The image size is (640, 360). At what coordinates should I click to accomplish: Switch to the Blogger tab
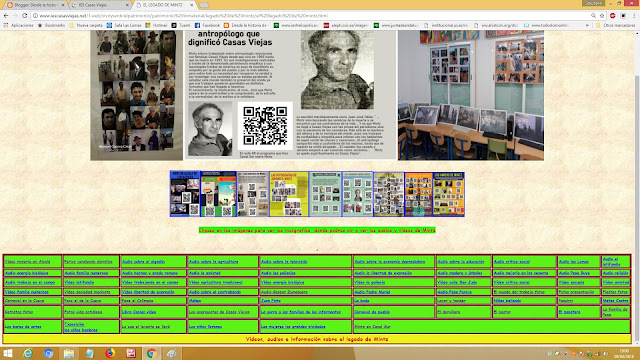[x=35, y=5]
